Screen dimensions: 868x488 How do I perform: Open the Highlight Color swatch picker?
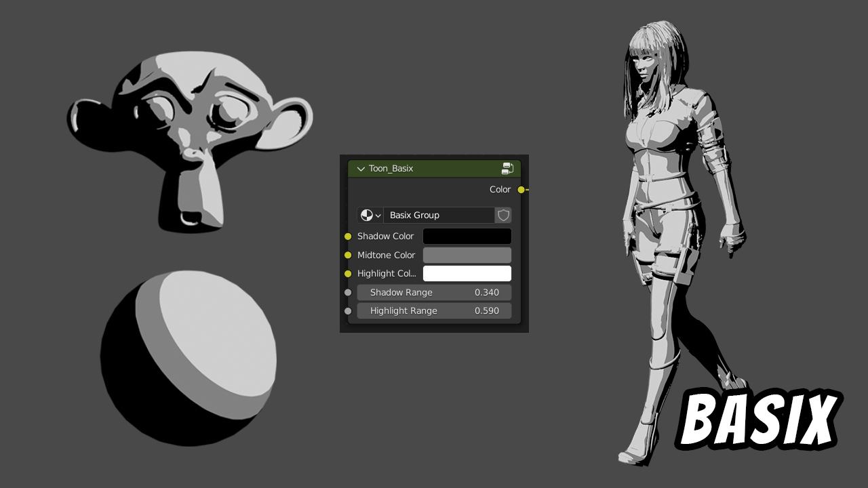pos(467,273)
